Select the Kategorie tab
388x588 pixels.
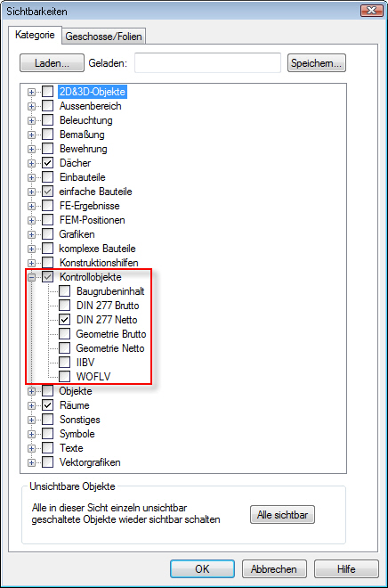click(35, 36)
